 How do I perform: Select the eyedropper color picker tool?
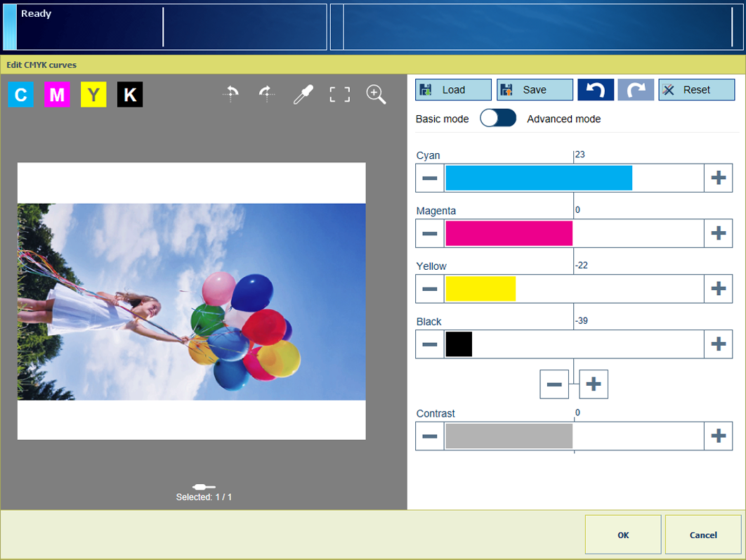303,95
